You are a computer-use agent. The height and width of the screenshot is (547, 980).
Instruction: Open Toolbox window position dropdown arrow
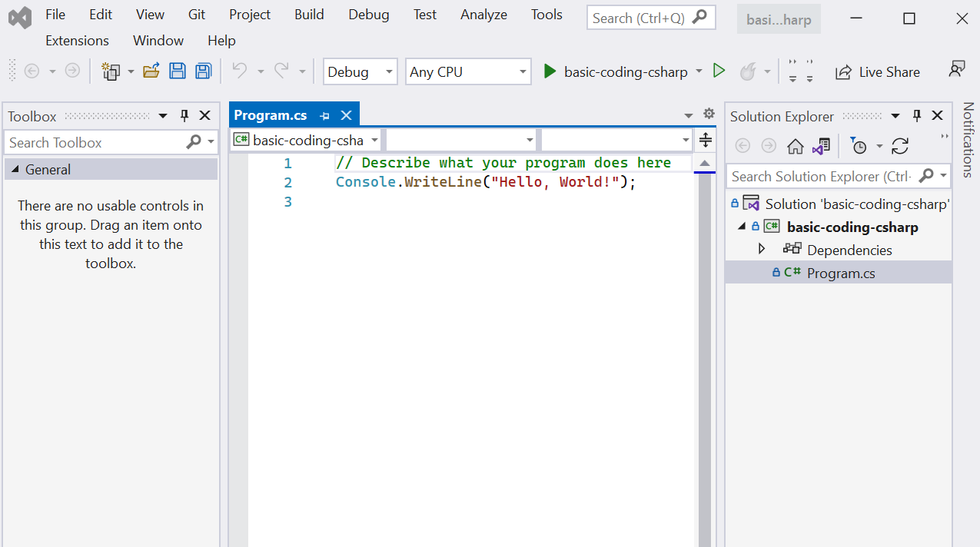tap(163, 116)
